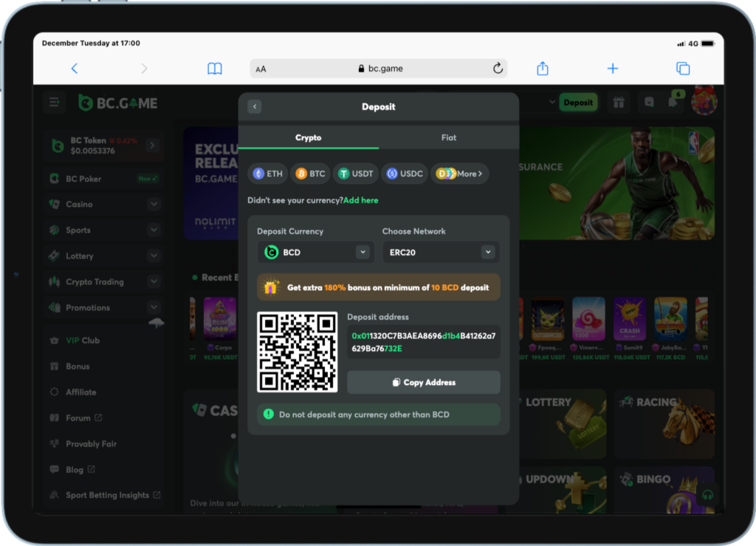Click the deposit QR code image
The width and height of the screenshot is (756, 546).
[297, 352]
